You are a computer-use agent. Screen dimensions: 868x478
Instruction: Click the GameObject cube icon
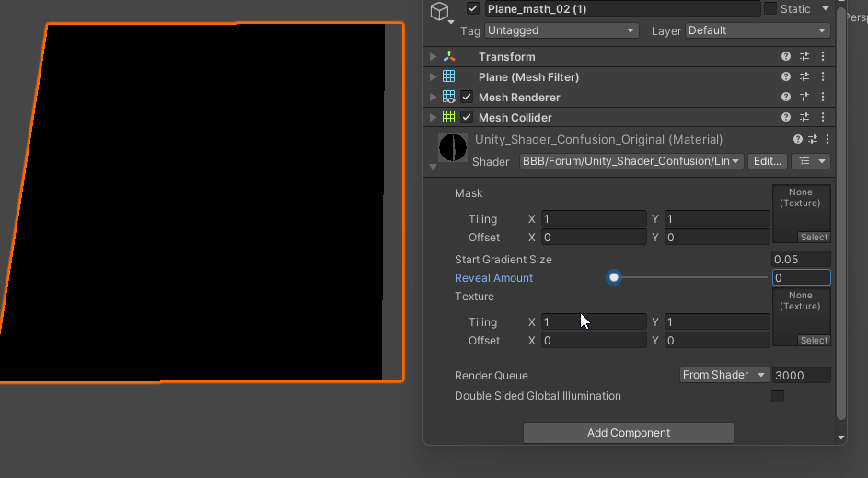tap(440, 12)
